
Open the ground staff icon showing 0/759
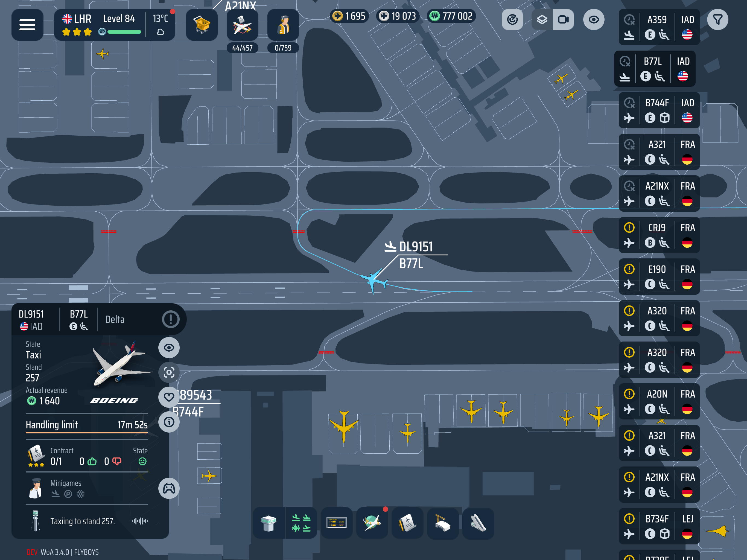(x=283, y=25)
